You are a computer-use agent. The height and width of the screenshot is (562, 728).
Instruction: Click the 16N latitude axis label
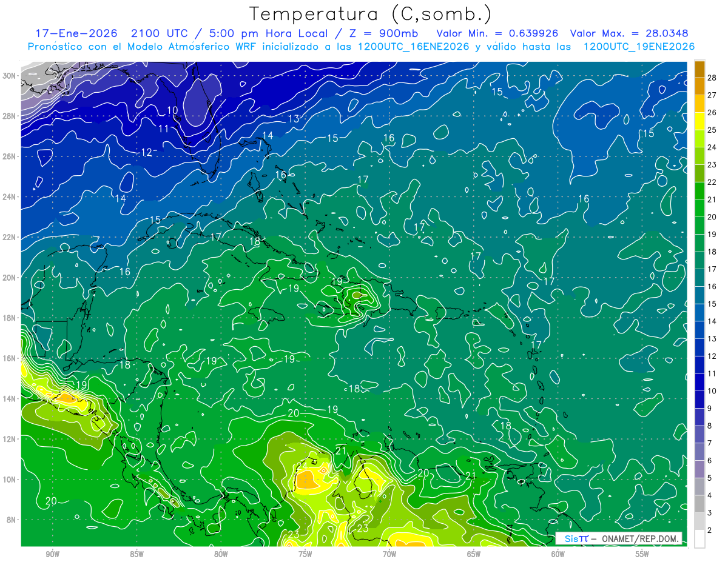pos(10,358)
